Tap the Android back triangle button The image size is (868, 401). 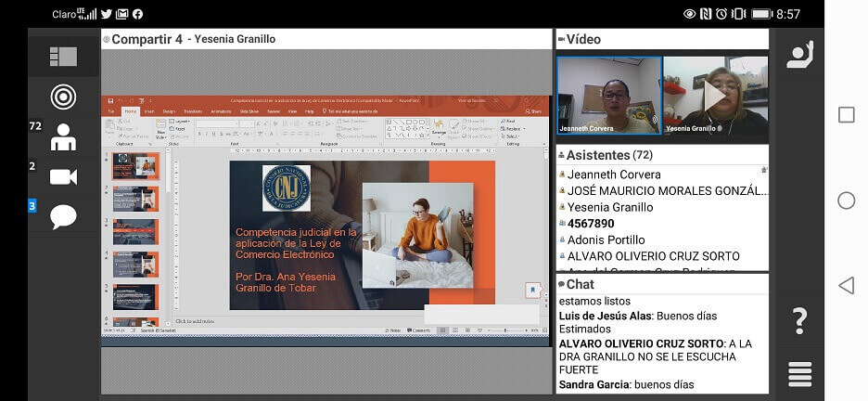pyautogui.click(x=846, y=286)
